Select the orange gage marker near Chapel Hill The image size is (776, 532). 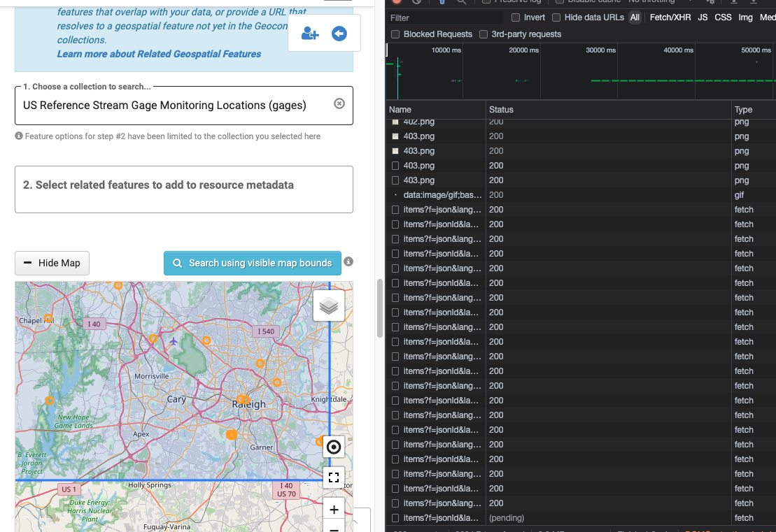(x=48, y=318)
